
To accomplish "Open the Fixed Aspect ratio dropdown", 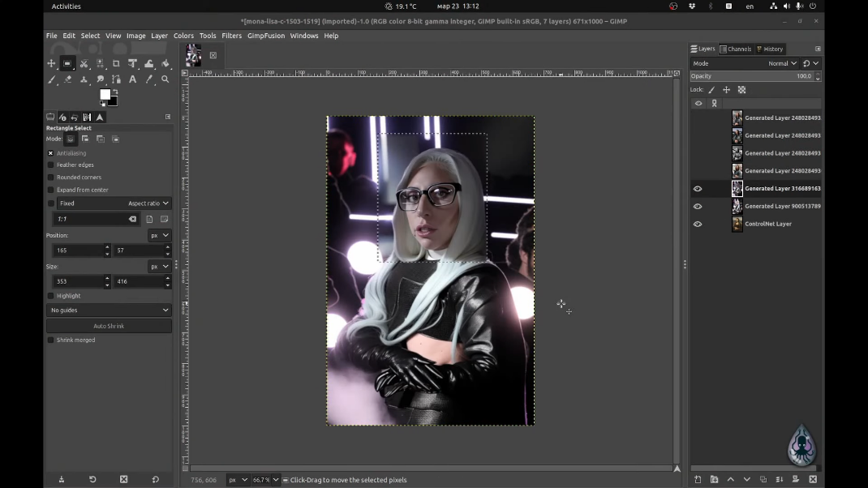I will (148, 203).
